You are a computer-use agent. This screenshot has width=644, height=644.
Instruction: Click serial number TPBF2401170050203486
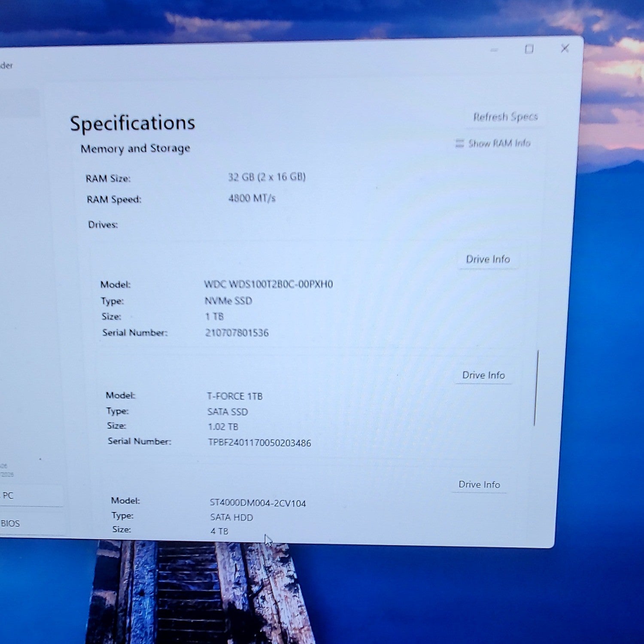pos(259,443)
